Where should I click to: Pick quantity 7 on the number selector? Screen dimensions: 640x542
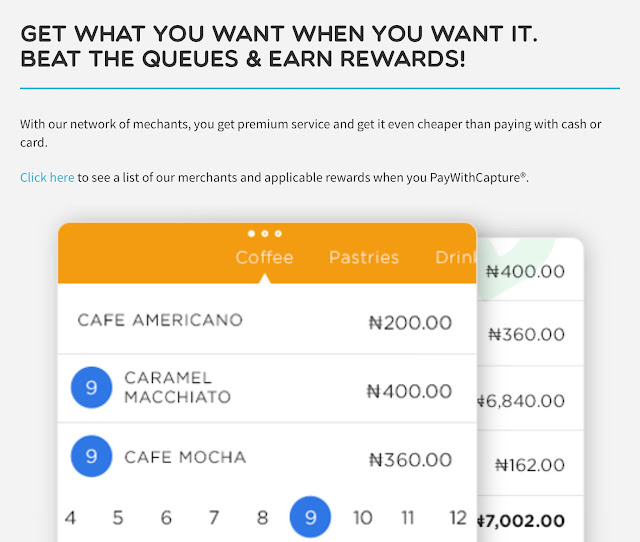tap(214, 518)
